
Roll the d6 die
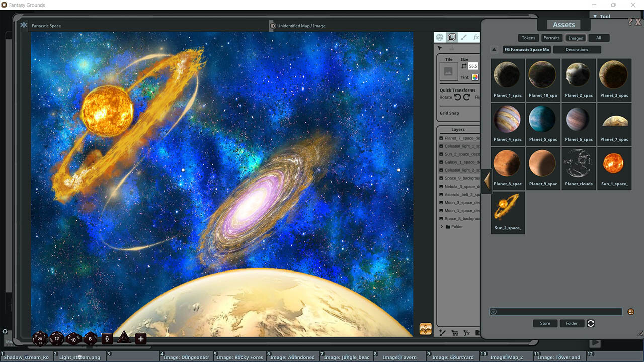[107, 339]
